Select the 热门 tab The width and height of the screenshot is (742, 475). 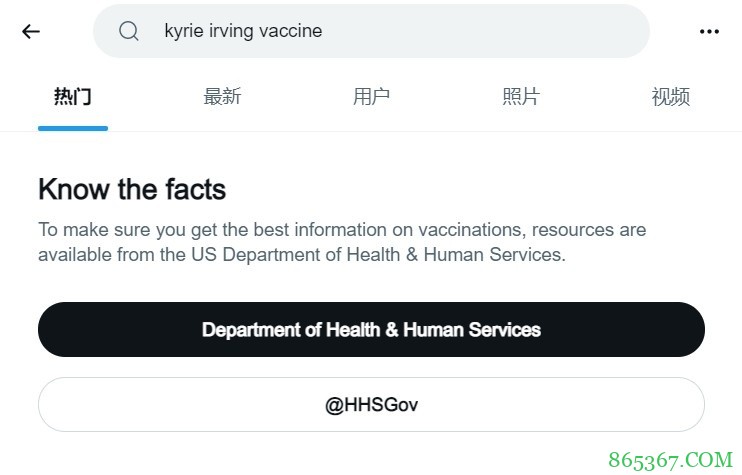click(x=72, y=97)
